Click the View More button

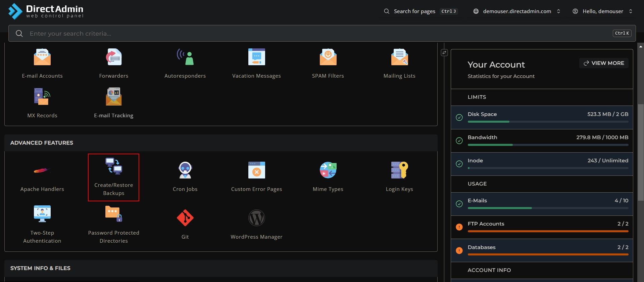[604, 63]
